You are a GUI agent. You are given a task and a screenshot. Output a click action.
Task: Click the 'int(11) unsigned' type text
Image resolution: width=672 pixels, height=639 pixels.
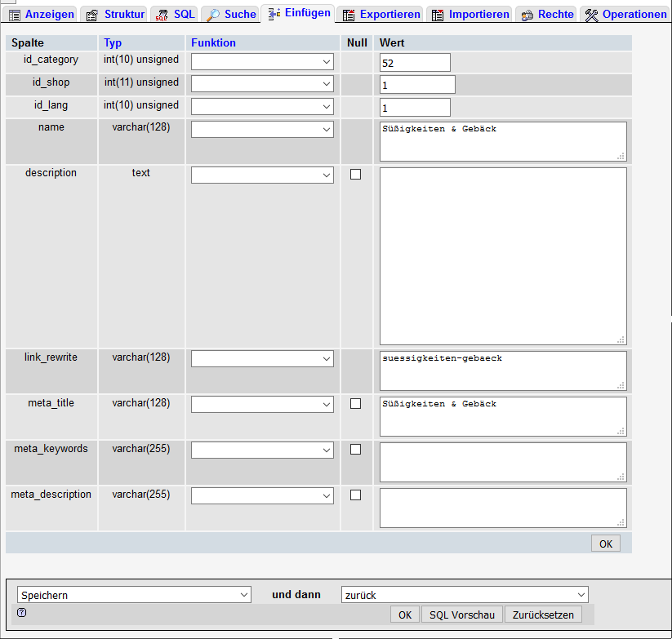141,82
